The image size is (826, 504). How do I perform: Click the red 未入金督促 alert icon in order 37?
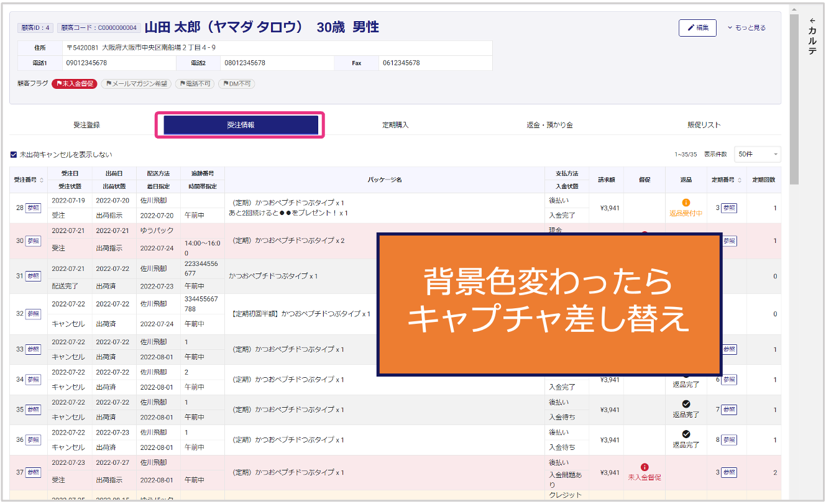pyautogui.click(x=645, y=467)
